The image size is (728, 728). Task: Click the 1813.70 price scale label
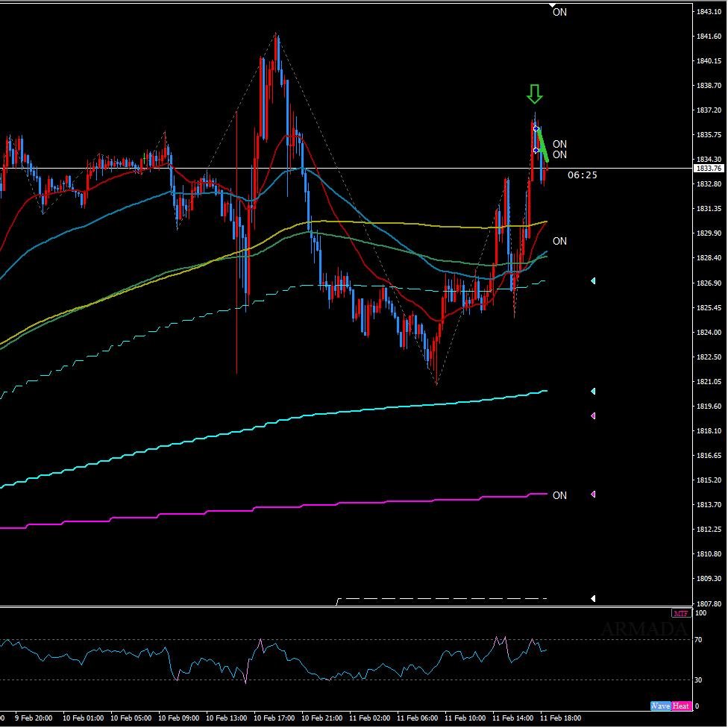709,504
